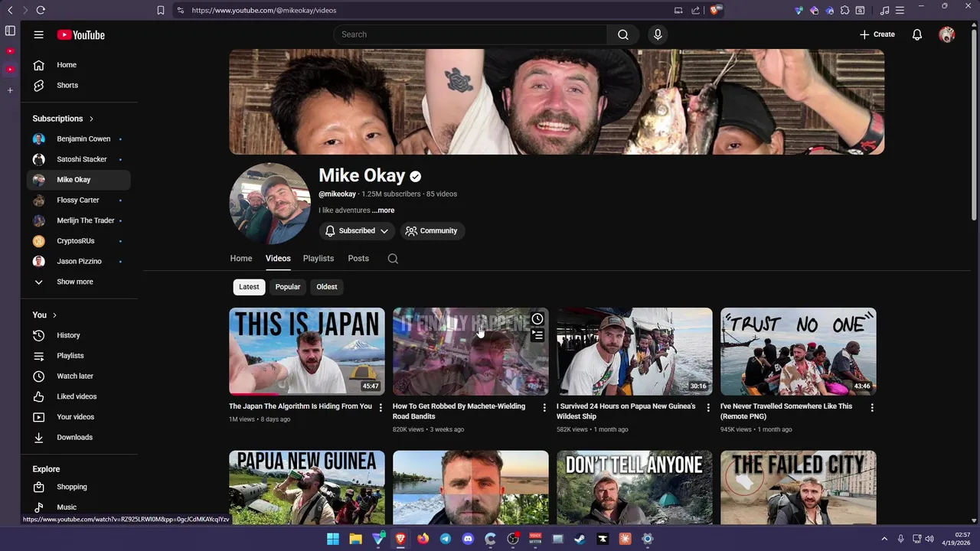Click the browser address bar URL
Screen dimensions: 980x551
coord(264,10)
